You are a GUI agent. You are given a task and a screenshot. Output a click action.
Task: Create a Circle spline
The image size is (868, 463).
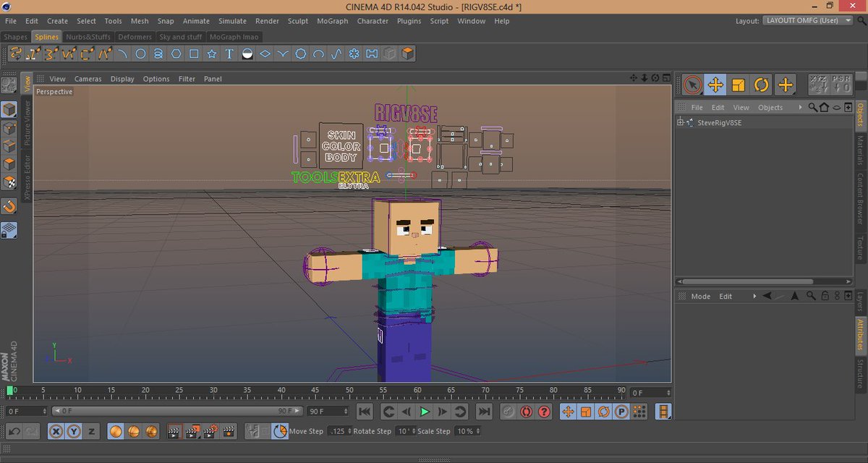pyautogui.click(x=141, y=54)
